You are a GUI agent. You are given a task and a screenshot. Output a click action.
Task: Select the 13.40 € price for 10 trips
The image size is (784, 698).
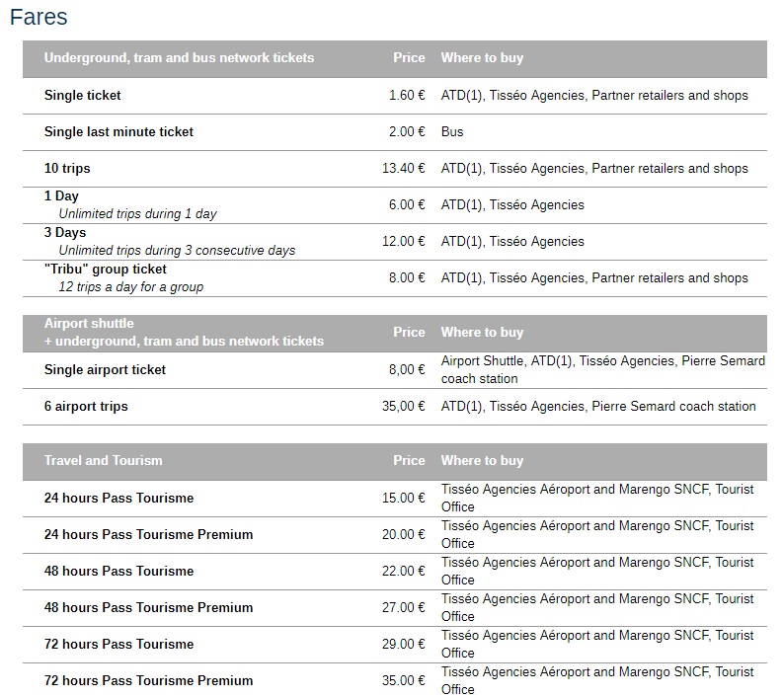pos(403,169)
